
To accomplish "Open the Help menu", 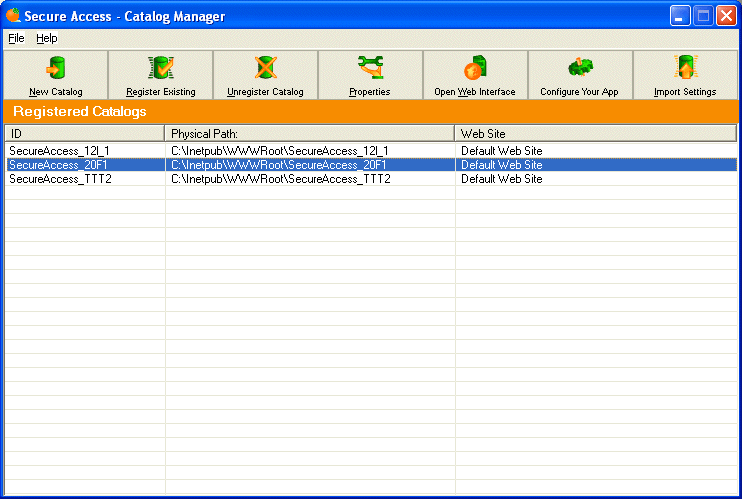I will (47, 38).
